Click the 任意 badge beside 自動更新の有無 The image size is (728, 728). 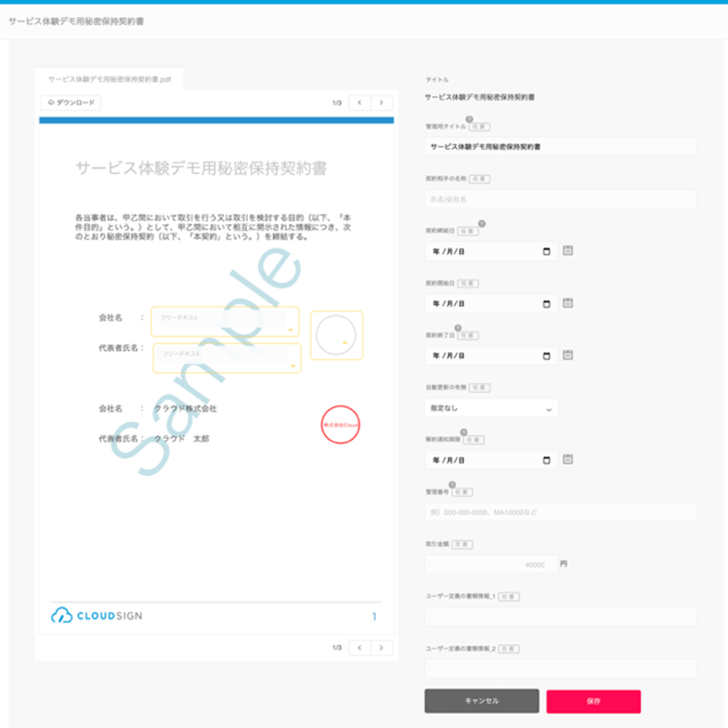[x=480, y=388]
